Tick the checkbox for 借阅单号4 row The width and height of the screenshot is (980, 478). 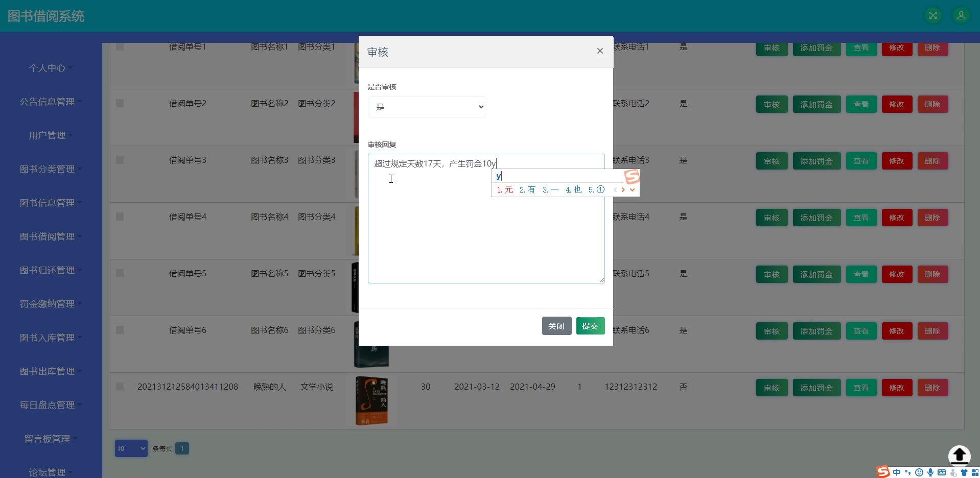click(120, 217)
